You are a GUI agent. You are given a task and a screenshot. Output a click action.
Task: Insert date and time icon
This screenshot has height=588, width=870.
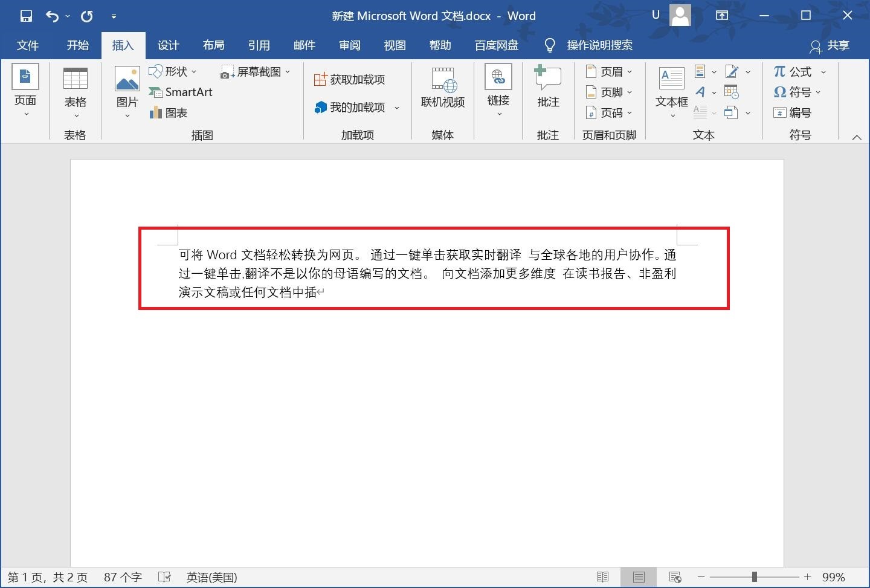click(x=732, y=92)
